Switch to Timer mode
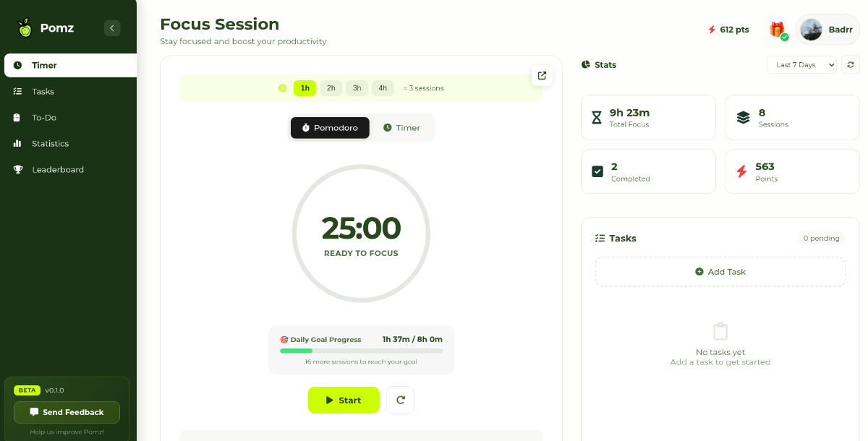This screenshot has height=441, width=868. (x=401, y=128)
